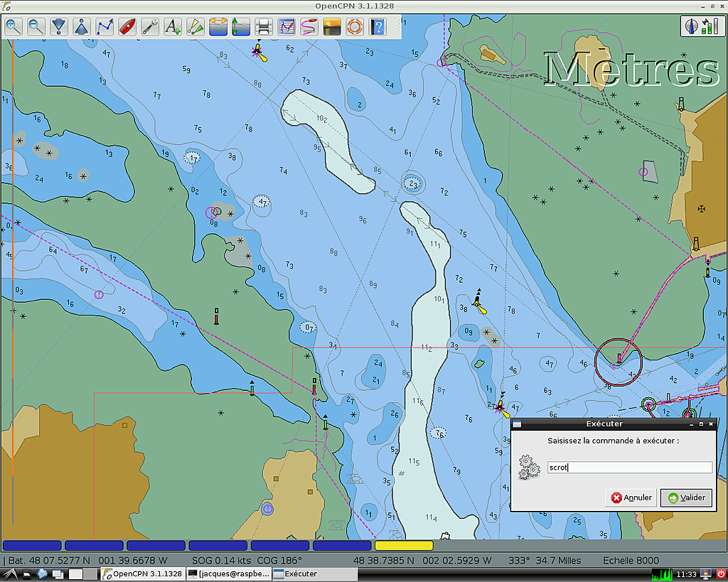Click the minimize-all-windows taskbar icon

tap(58, 574)
